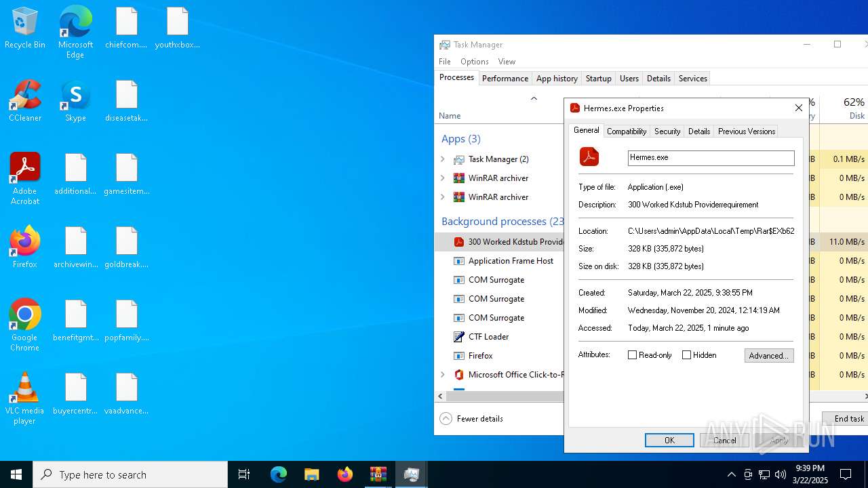Screen dimensions: 868x488
Task: Open the Windows Start menu
Action: pyautogui.click(x=16, y=474)
